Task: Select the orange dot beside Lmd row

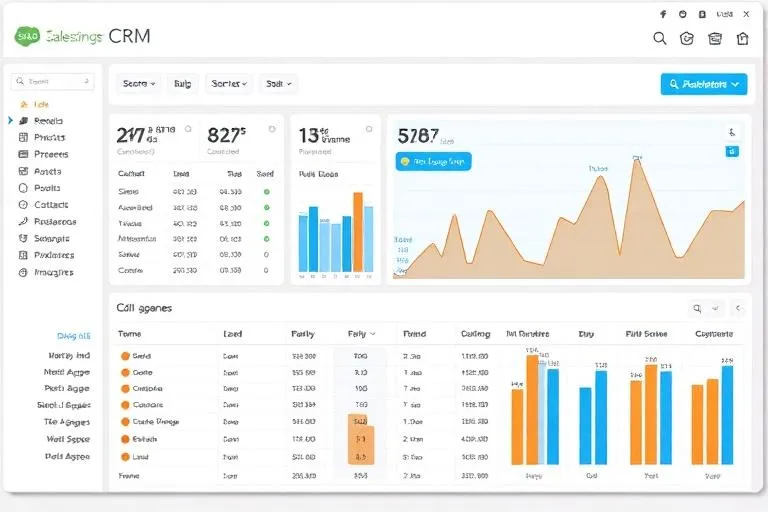Action: (125, 457)
